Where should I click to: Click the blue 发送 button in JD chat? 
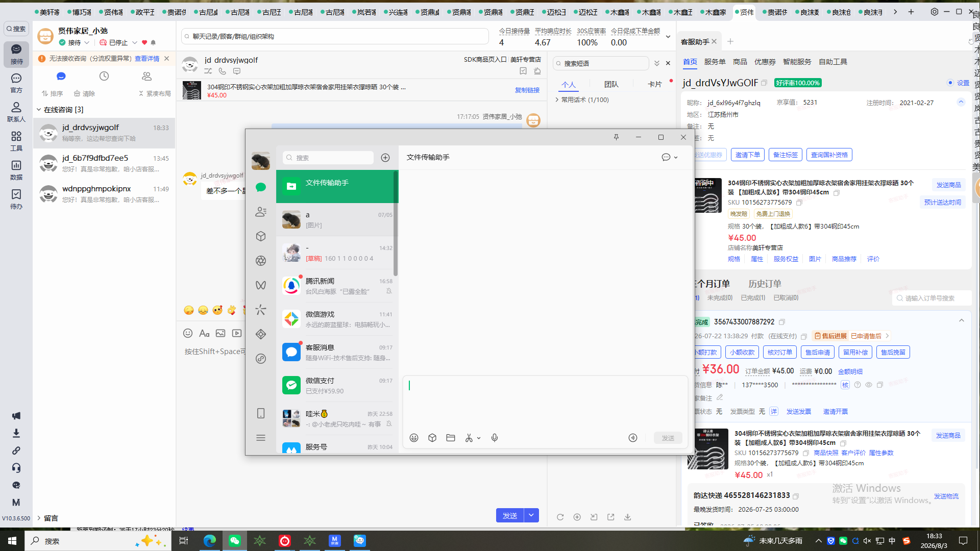pyautogui.click(x=510, y=515)
